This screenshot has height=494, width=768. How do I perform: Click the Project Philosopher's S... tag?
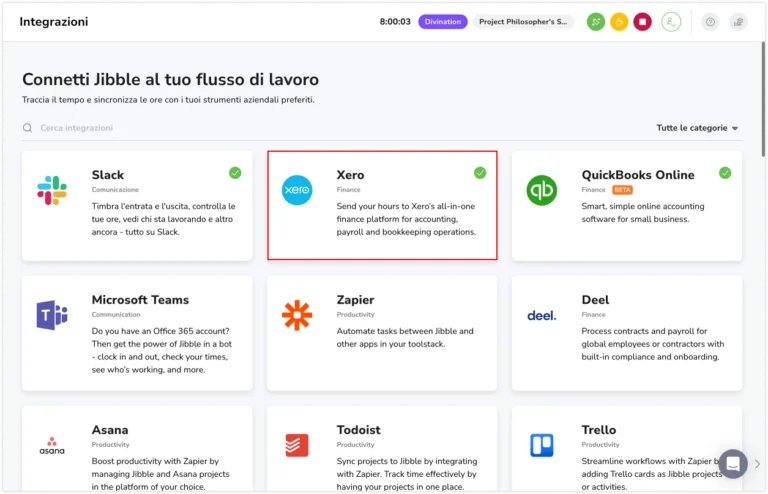coord(523,22)
